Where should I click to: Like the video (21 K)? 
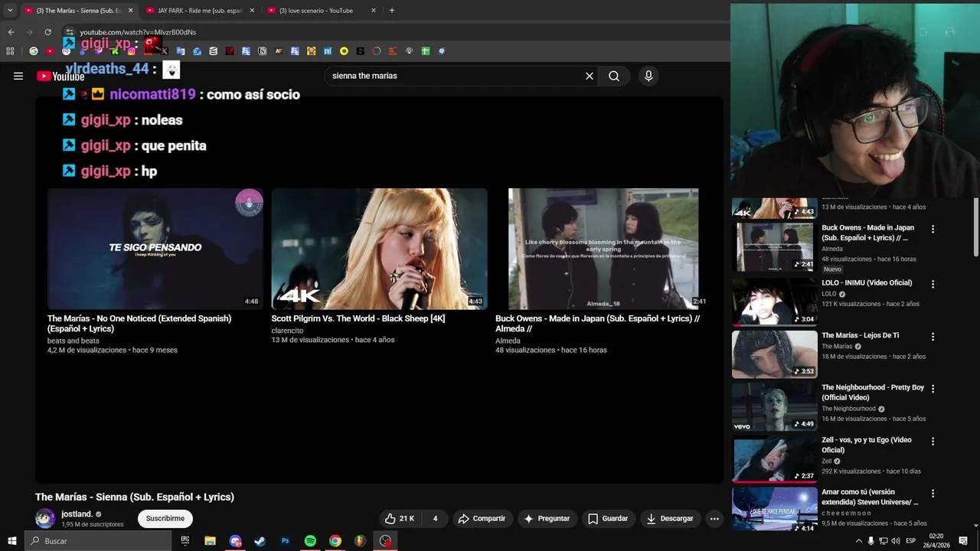pos(400,518)
